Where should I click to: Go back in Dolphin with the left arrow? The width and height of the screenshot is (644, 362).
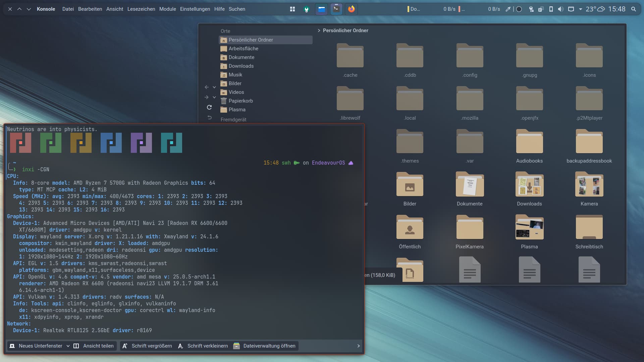click(207, 87)
